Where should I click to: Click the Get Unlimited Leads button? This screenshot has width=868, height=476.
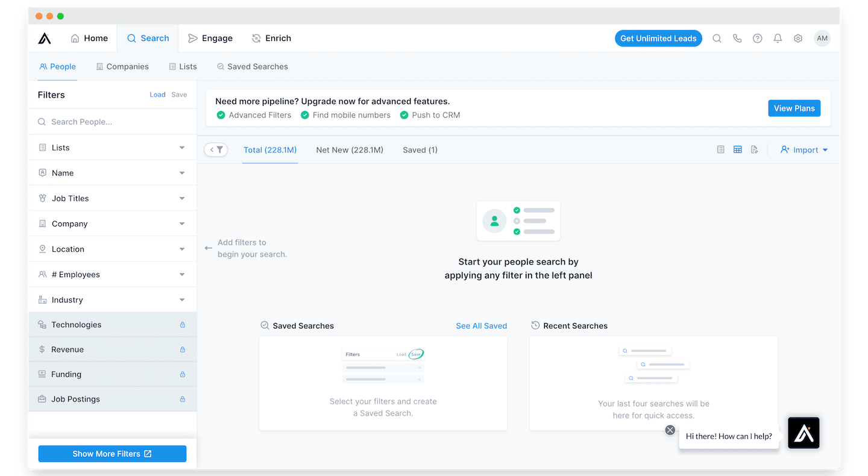coord(658,38)
